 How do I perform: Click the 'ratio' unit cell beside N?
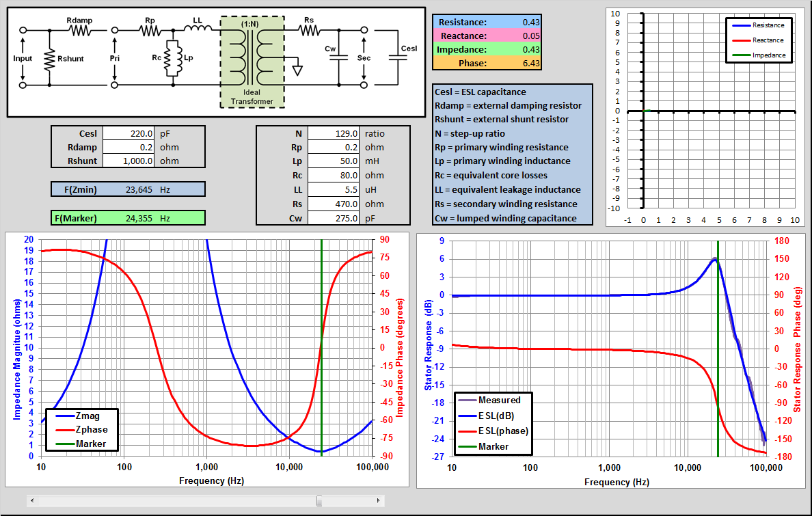[x=384, y=134]
